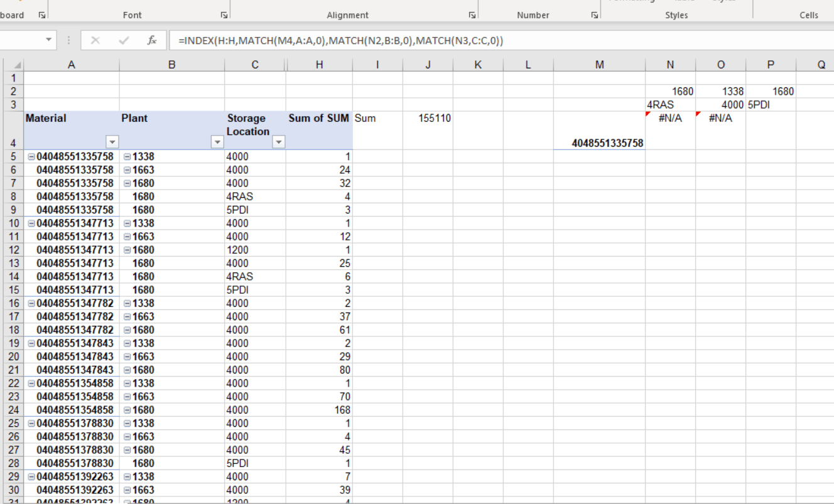Screen dimensions: 834x504
Task: Open the Storage Location filter dropdown
Action: point(278,142)
